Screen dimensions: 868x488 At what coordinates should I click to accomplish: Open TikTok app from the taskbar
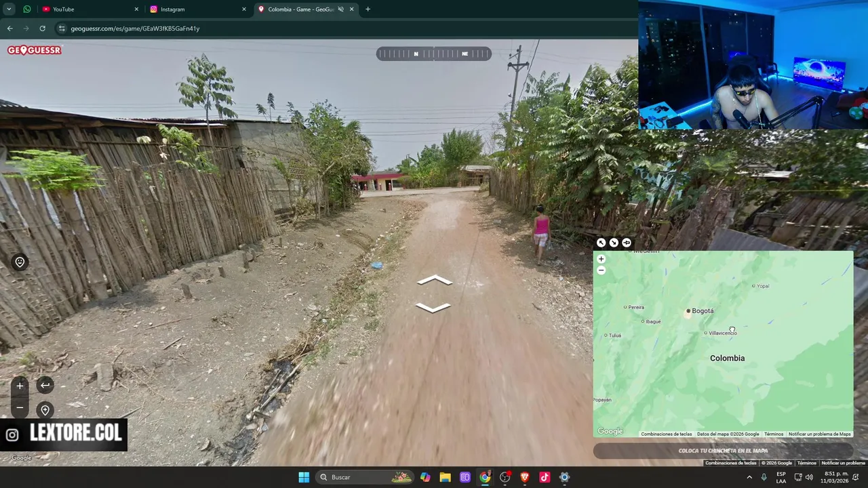coord(545,477)
